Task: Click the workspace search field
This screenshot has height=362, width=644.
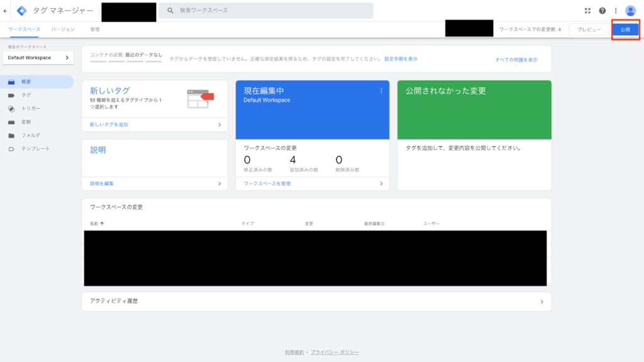Action: [x=264, y=10]
